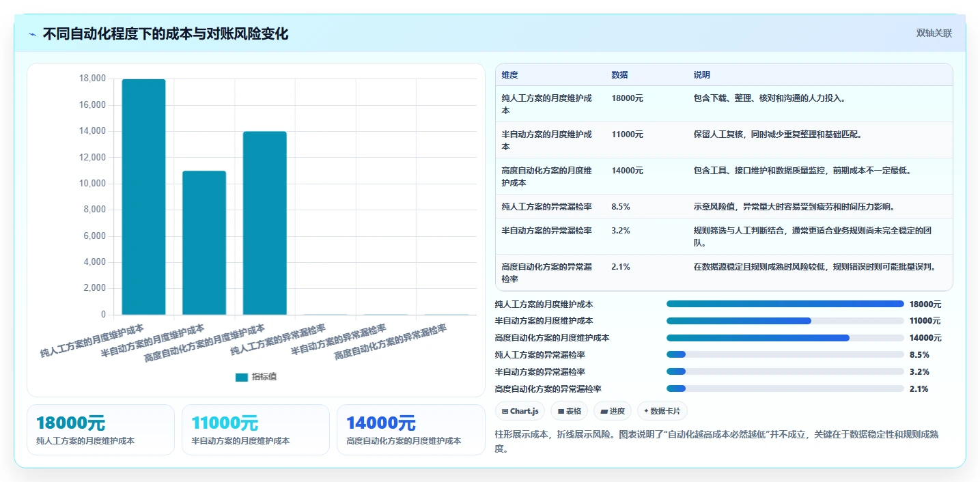Click description starting 示意风险值
This screenshot has width=980, height=482.
click(x=794, y=206)
